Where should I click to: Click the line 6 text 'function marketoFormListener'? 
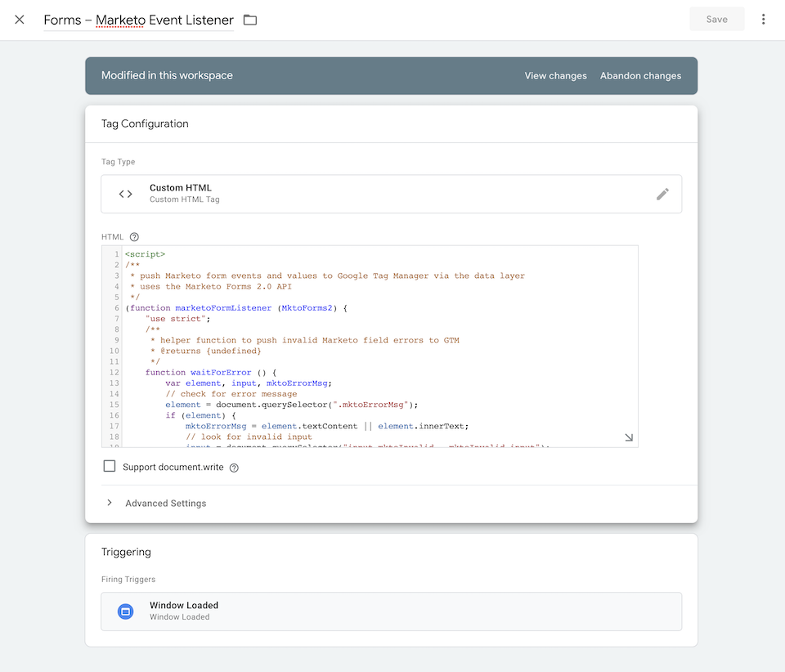tap(201, 308)
